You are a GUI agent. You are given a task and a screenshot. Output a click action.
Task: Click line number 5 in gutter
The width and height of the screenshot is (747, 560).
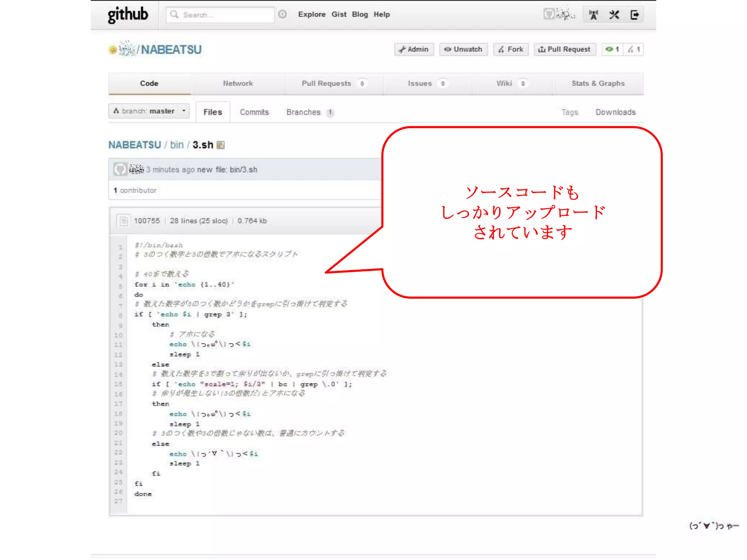click(x=120, y=287)
